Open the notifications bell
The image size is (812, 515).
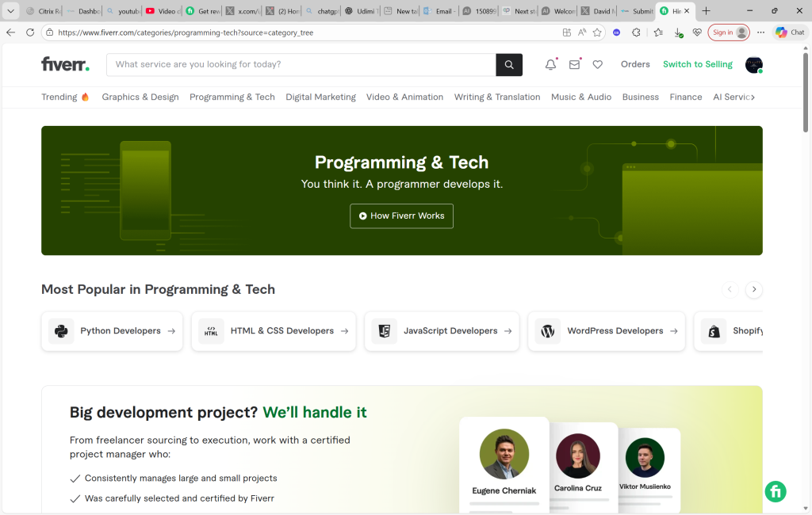pyautogui.click(x=550, y=65)
